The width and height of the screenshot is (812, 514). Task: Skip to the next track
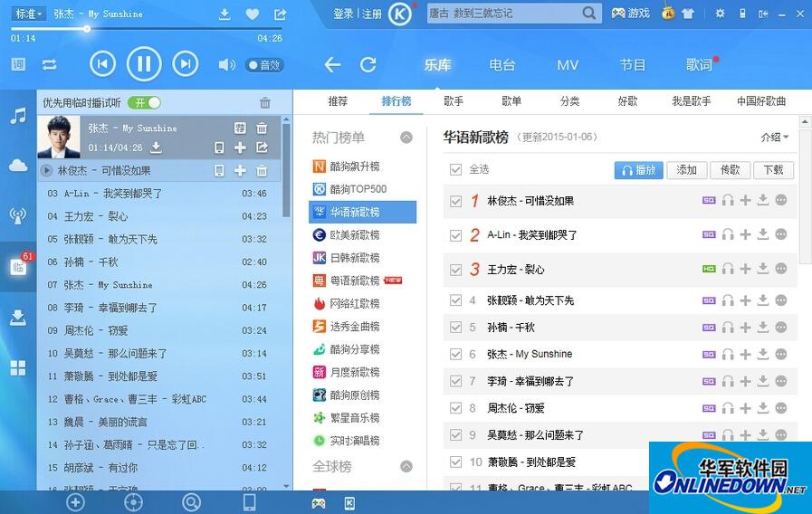[x=186, y=64]
